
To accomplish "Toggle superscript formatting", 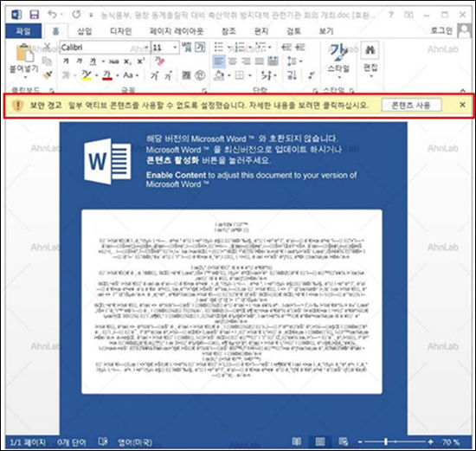I will tap(140, 61).
